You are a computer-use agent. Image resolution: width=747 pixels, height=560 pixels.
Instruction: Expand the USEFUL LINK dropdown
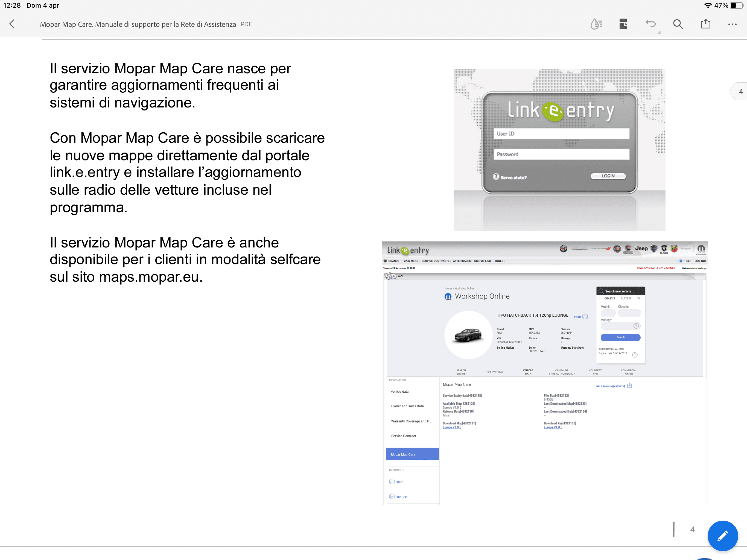483,261
